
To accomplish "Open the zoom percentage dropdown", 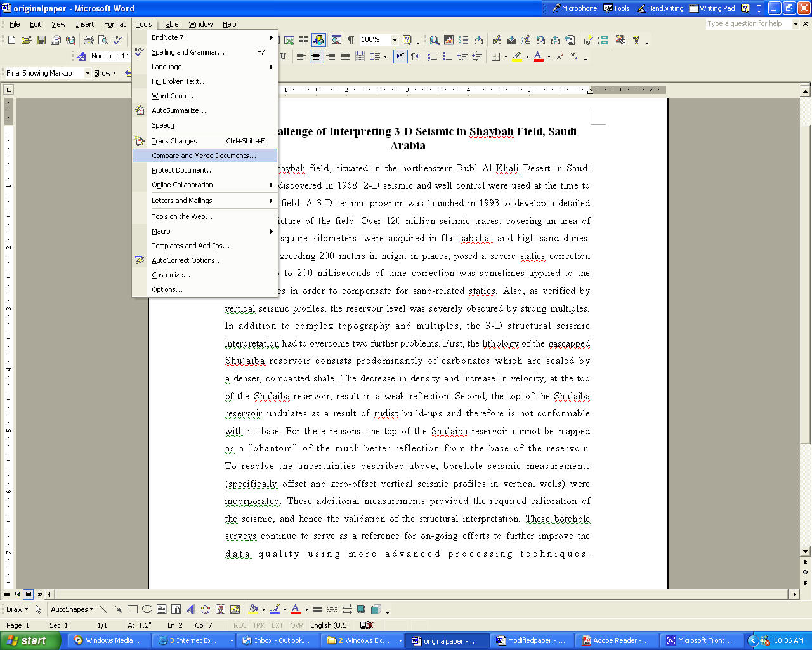I will click(395, 40).
